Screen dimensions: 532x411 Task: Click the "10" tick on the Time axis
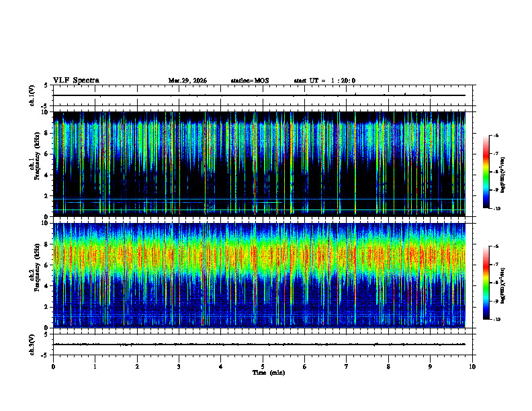point(472,367)
